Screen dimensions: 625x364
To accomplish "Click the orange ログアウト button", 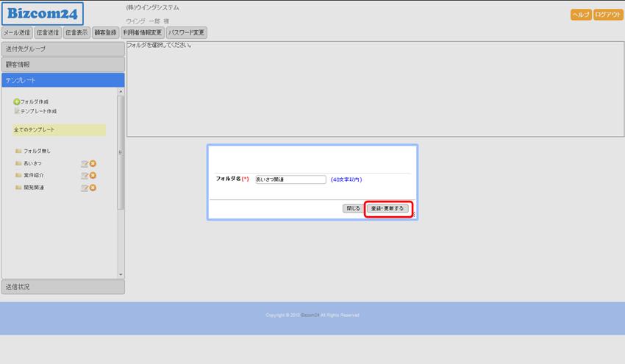I will [x=608, y=15].
